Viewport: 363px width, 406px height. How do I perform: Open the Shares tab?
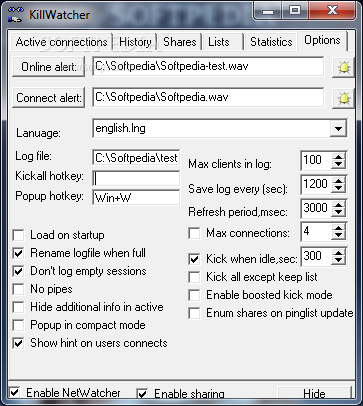click(180, 42)
